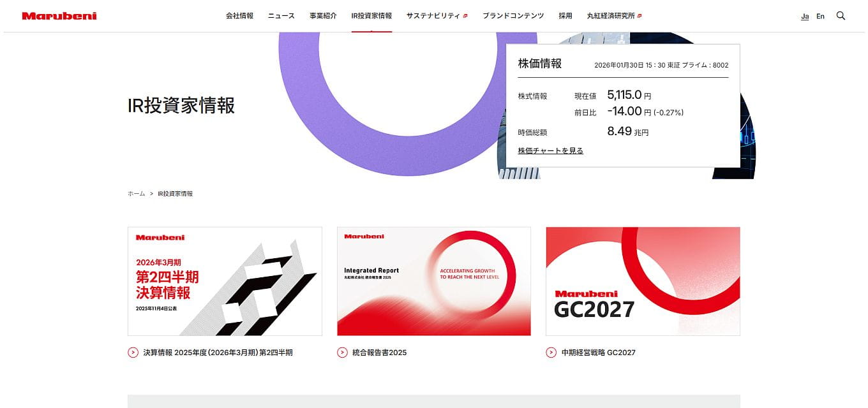Open the ニュース menu item
Screen dimensions: 868x408
(281, 15)
